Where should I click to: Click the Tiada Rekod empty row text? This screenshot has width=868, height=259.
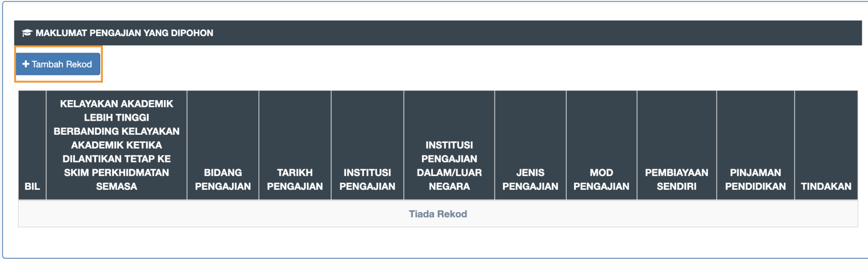tap(438, 214)
